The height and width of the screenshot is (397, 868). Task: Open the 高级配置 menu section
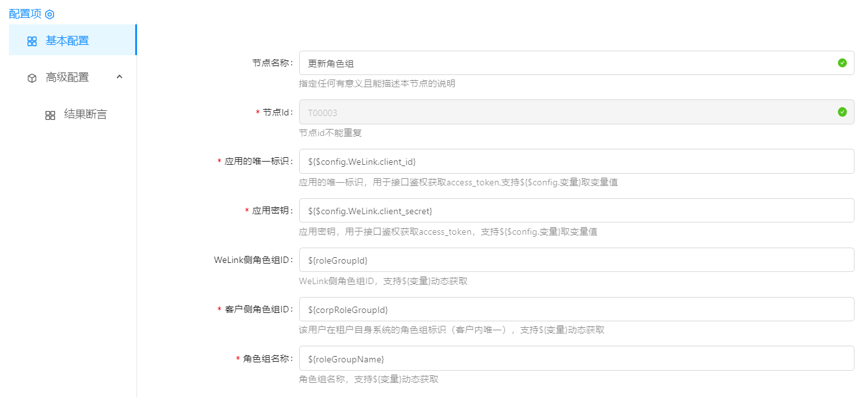(67, 77)
